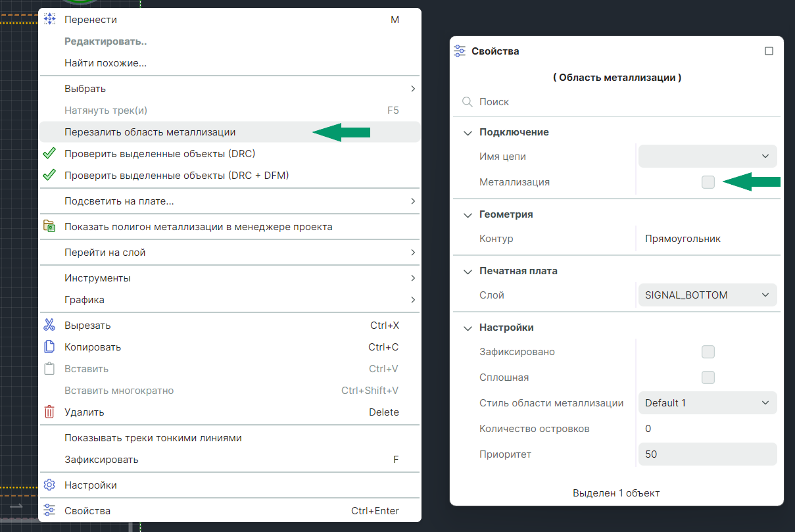Click the scissors icon for Вырезать

pos(49,325)
